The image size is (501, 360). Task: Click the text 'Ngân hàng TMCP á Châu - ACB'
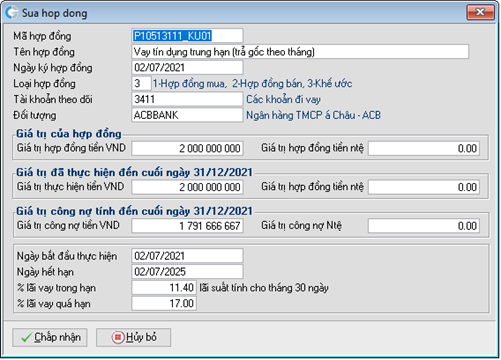pos(313,115)
